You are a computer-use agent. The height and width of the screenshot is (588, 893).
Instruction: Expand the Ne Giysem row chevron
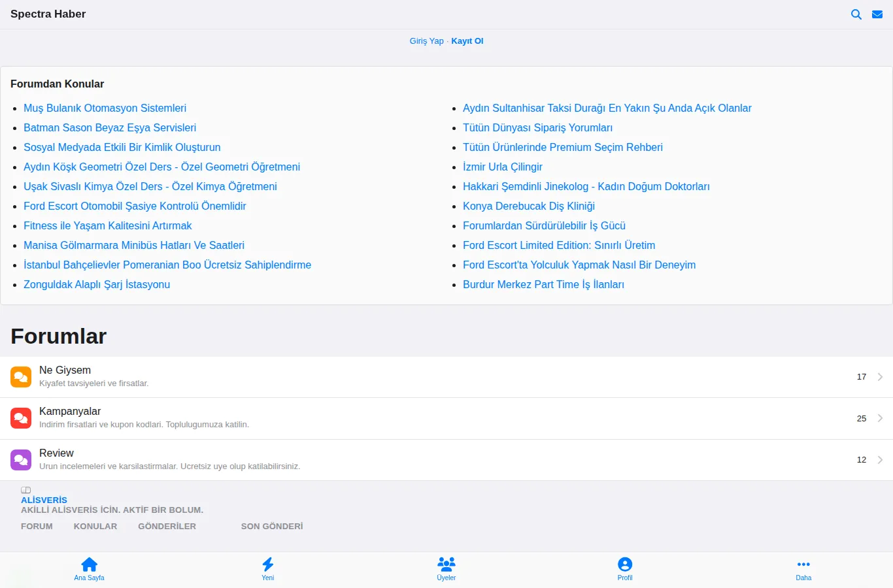880,377
